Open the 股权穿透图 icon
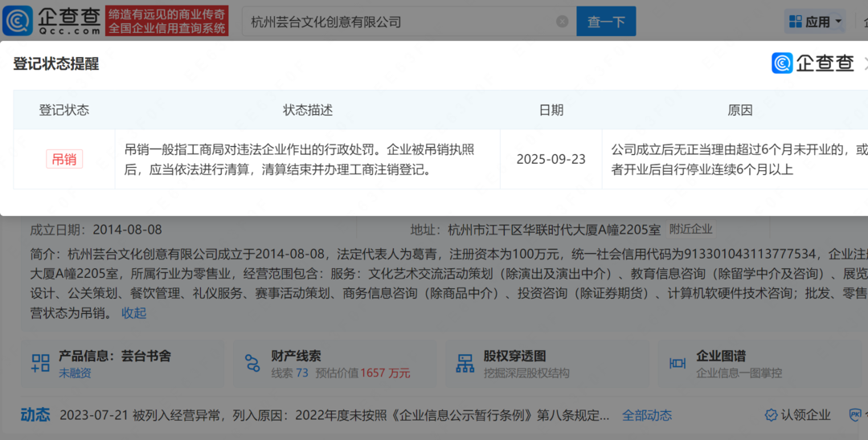Screen dimensions: 868x440 coord(465,363)
